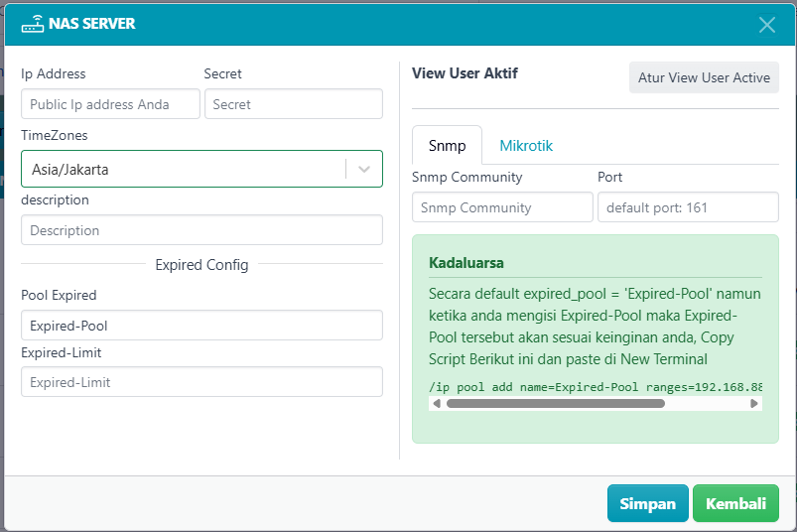Switch to the Mikrotik tab

526,146
